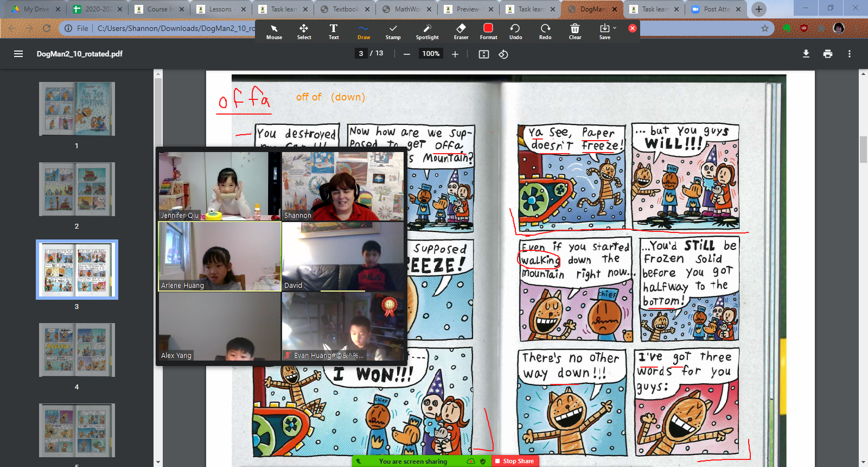
Task: Click the Zoom shield security icon
Action: coord(483,461)
